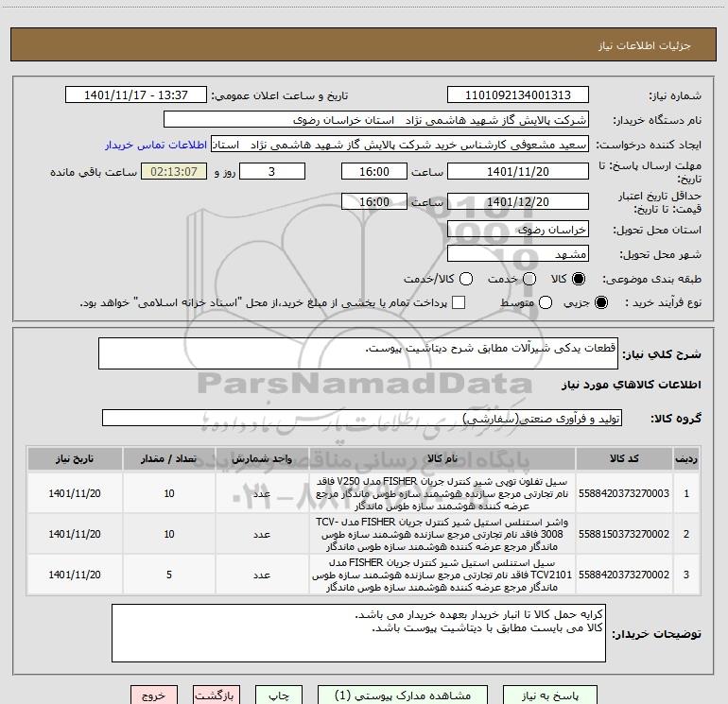Click the response deadline date 1401/11/20 field
The height and width of the screenshot is (704, 728).
pyautogui.click(x=518, y=171)
